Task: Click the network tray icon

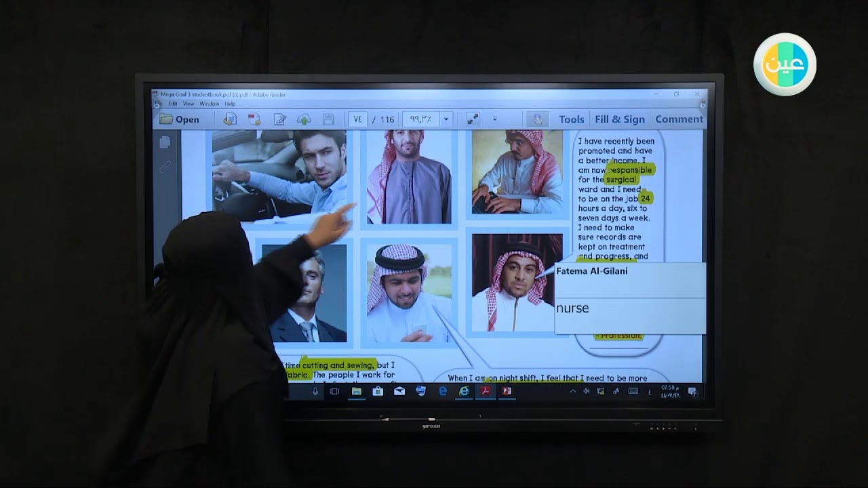Action: click(x=601, y=391)
